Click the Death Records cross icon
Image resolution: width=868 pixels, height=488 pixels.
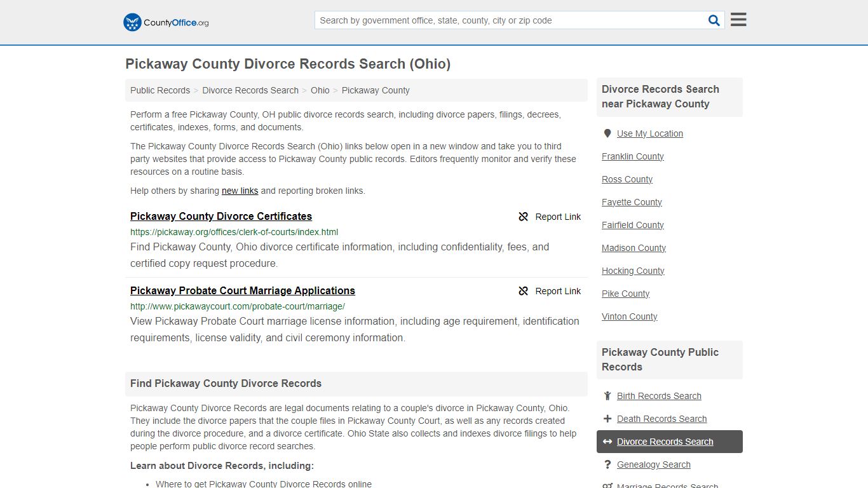click(x=607, y=419)
